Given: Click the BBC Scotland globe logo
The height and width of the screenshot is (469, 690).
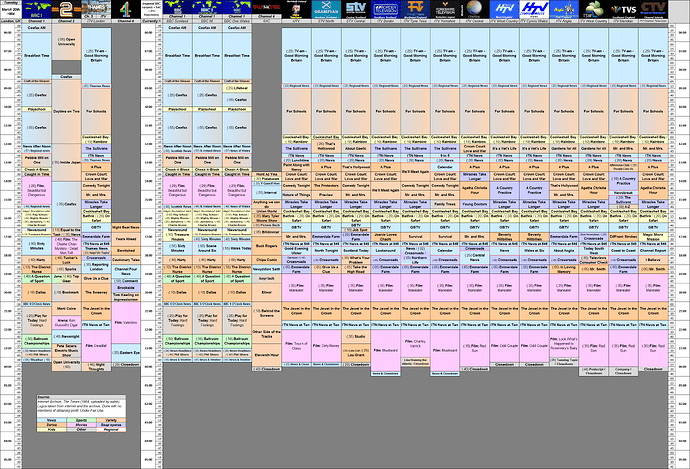Looking at the screenshot, I should [x=177, y=9].
